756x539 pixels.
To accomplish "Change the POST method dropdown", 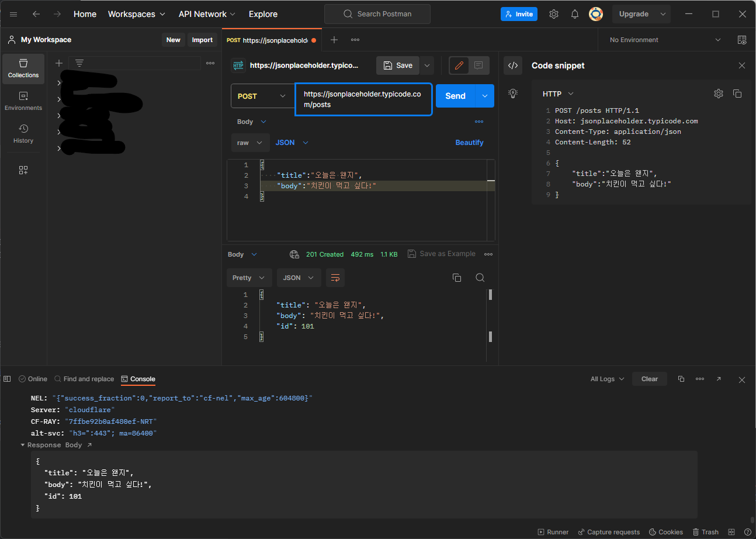I will pos(262,96).
